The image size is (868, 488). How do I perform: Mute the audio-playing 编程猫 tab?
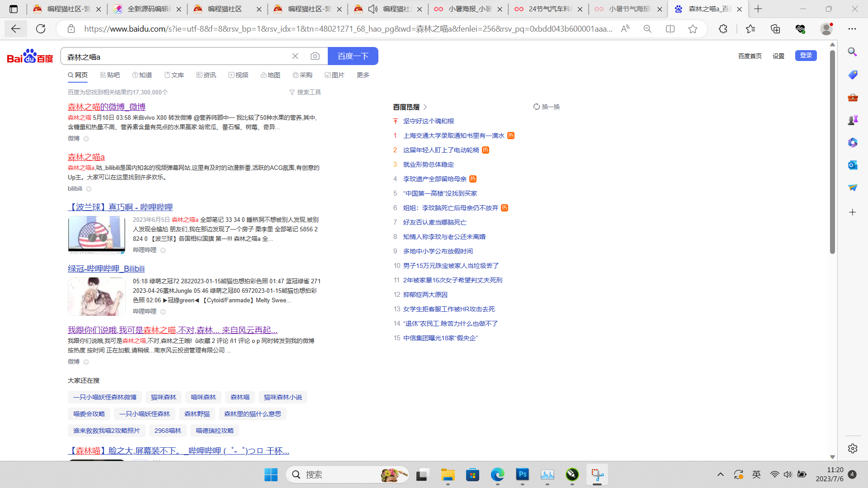(x=373, y=9)
